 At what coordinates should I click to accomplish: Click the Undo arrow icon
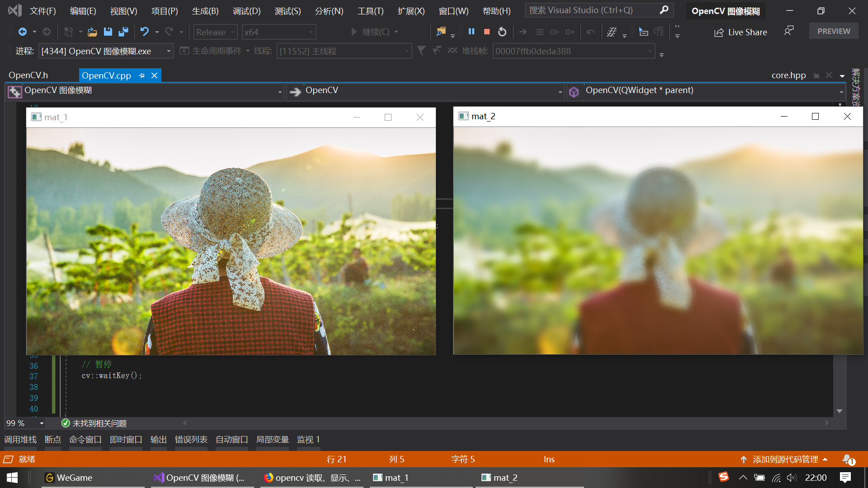(144, 32)
